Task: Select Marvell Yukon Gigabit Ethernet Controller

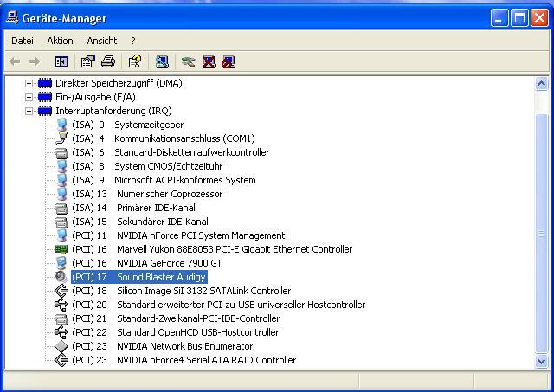Action: point(212,249)
